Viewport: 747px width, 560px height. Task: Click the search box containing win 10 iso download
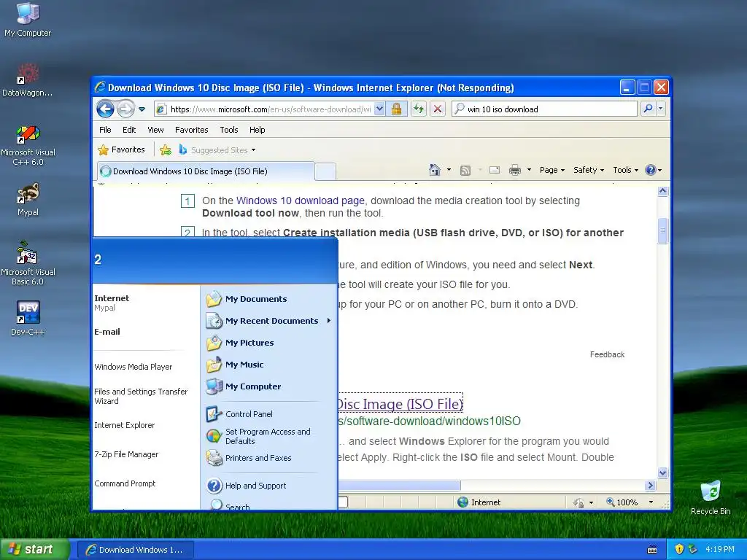click(x=544, y=109)
